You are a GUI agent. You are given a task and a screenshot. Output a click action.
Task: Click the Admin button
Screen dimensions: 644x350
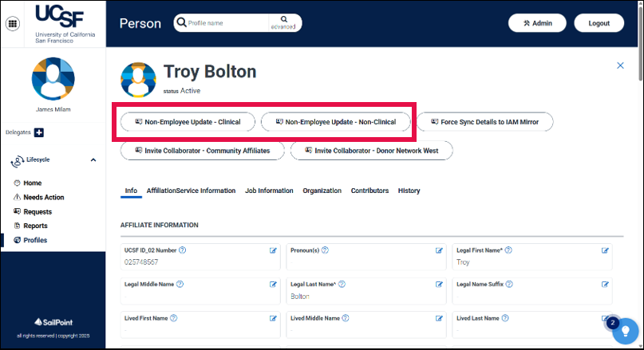coord(537,23)
